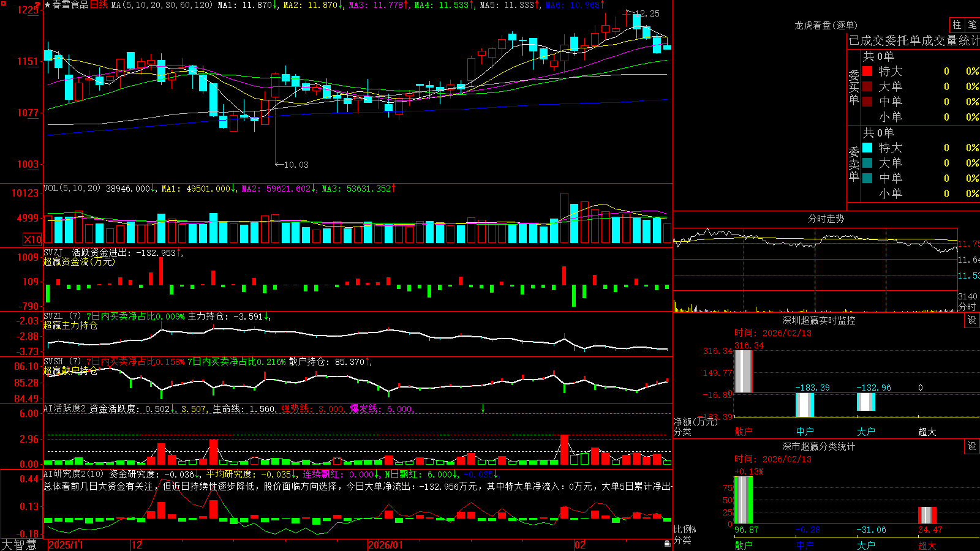
Task: Click the dark red 大单 buy-order swatch
Action: 867,86
